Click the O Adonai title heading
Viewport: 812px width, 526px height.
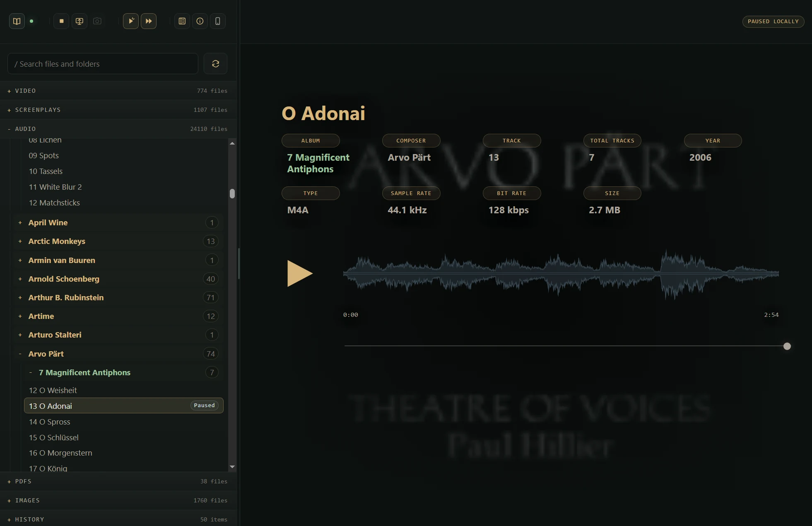tap(323, 113)
